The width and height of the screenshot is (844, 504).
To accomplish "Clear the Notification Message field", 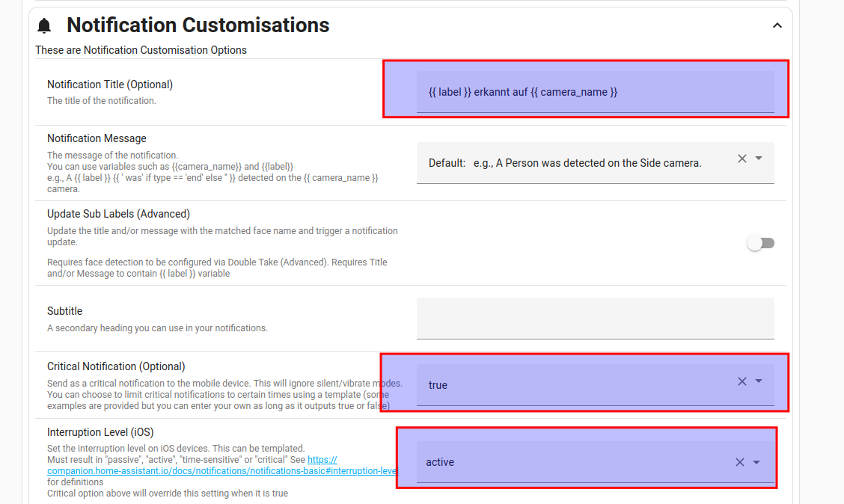I will [741, 159].
